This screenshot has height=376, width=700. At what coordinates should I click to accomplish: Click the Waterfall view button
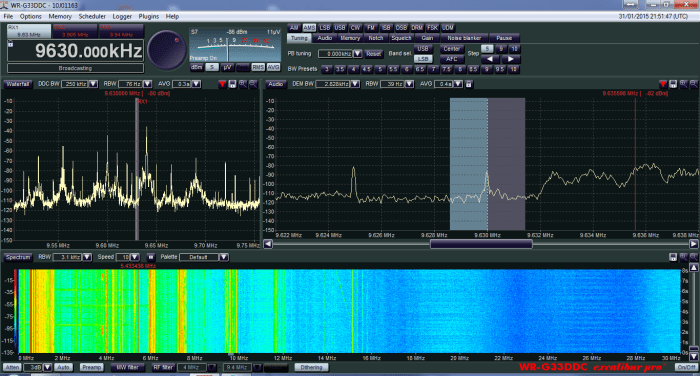pos(18,84)
